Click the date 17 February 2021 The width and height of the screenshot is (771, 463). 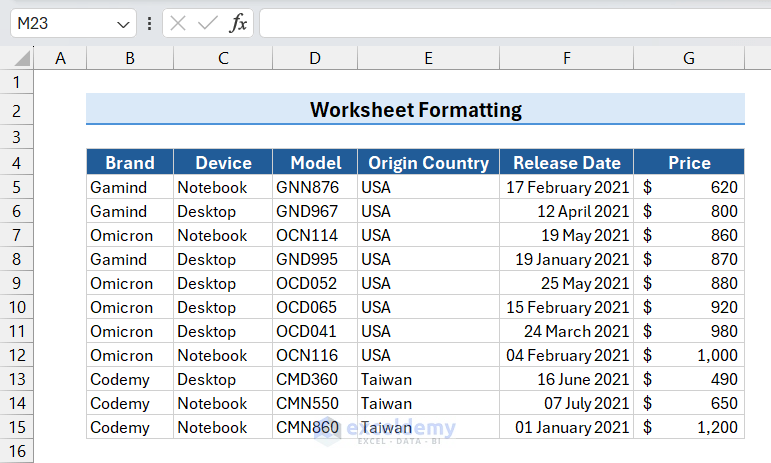point(566,187)
